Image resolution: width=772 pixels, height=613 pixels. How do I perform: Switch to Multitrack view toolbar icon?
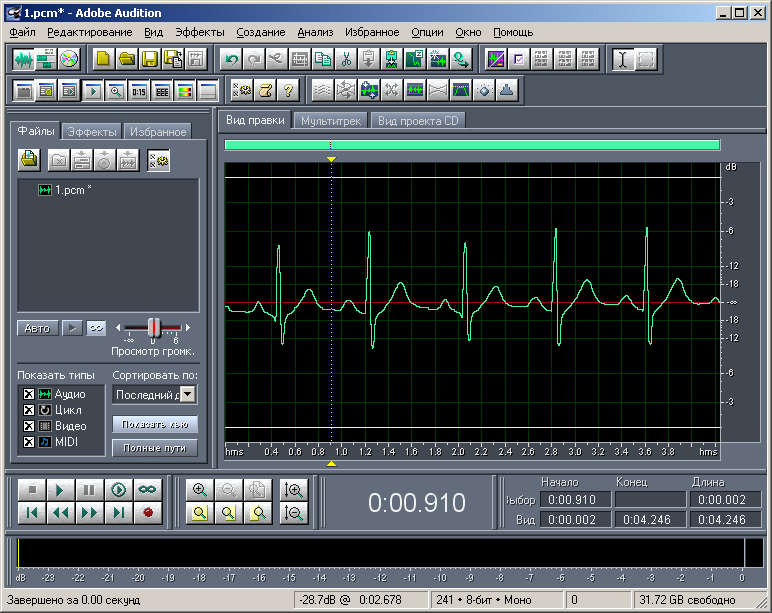point(45,59)
